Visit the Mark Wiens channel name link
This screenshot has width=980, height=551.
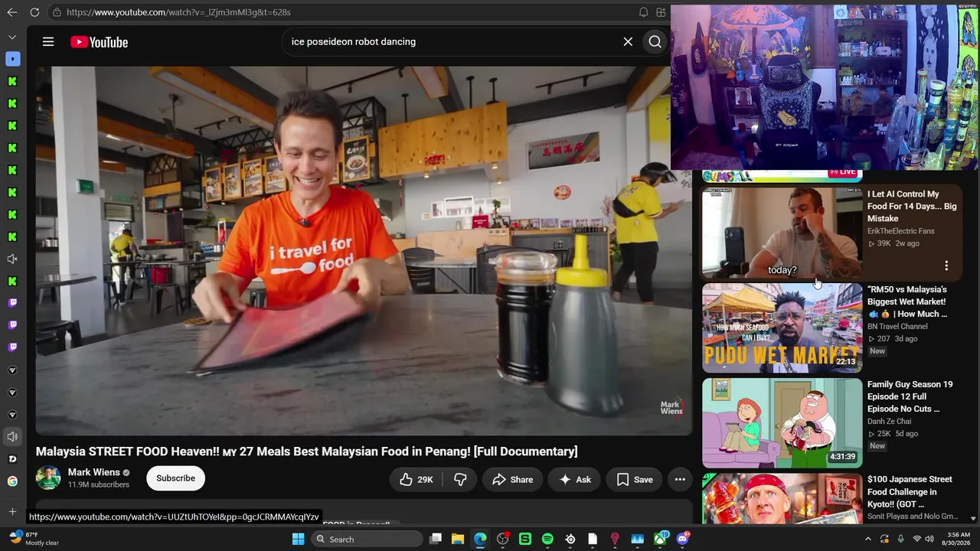coord(93,472)
